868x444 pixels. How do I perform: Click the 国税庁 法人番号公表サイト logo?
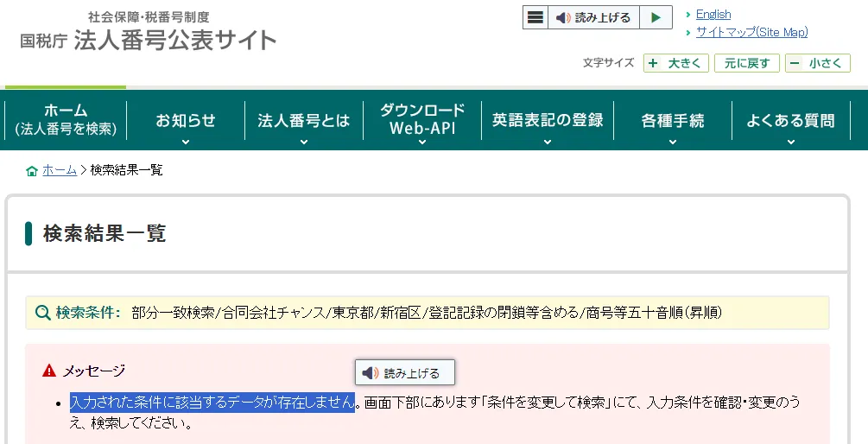click(149, 31)
